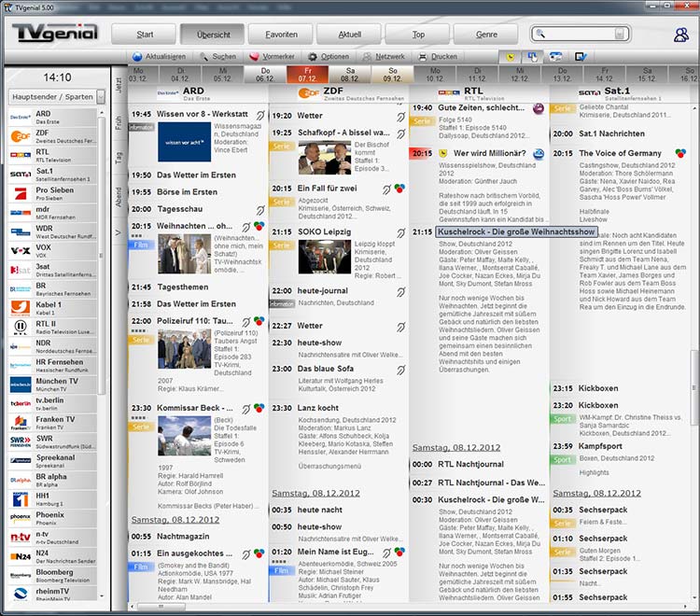This screenshot has height=616, width=700.
Task: Click inside the search input field
Action: (x=578, y=34)
